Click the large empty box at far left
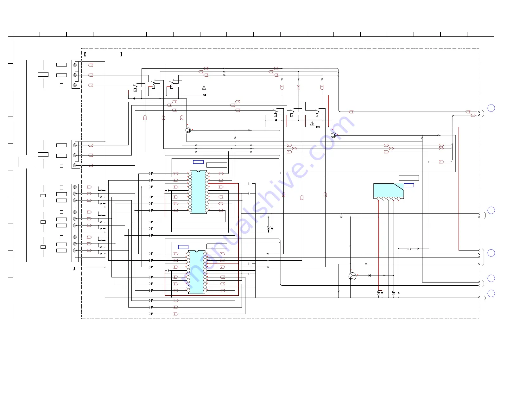Viewport: 532px width, 400px height. [x=27, y=162]
